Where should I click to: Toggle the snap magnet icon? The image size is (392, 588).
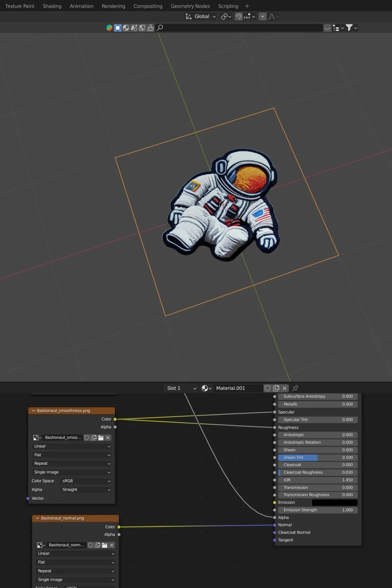point(239,16)
